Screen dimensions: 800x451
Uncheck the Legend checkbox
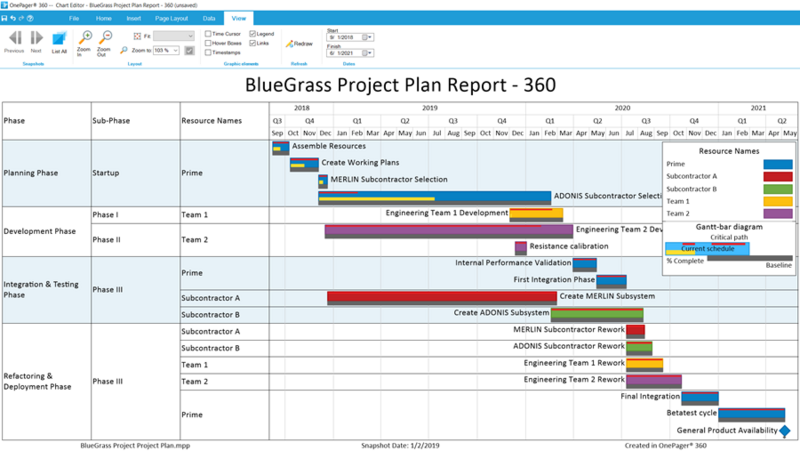pyautogui.click(x=253, y=34)
